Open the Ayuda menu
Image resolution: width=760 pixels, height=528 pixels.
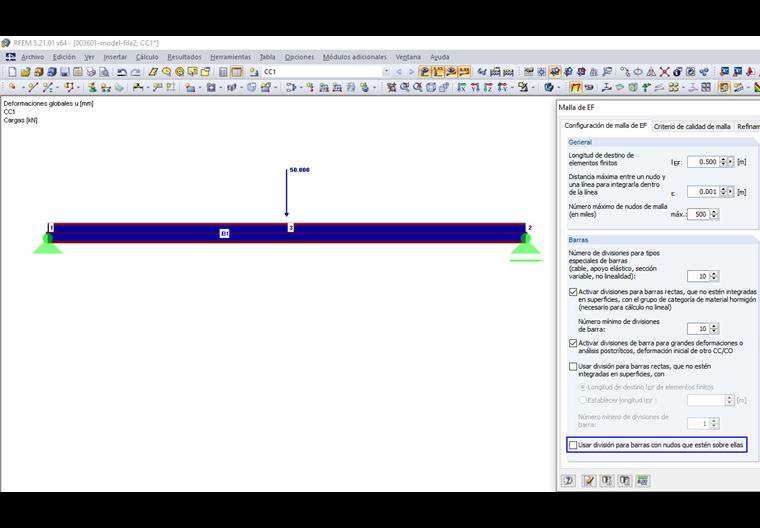pyautogui.click(x=440, y=57)
